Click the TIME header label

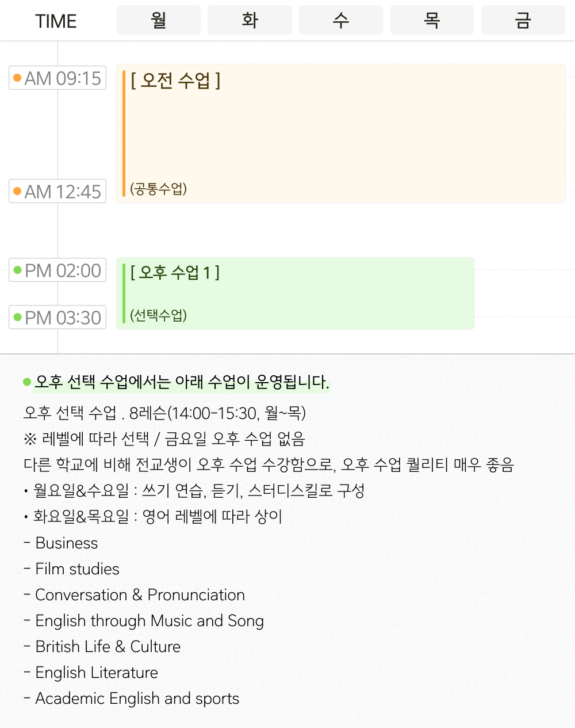(x=55, y=21)
